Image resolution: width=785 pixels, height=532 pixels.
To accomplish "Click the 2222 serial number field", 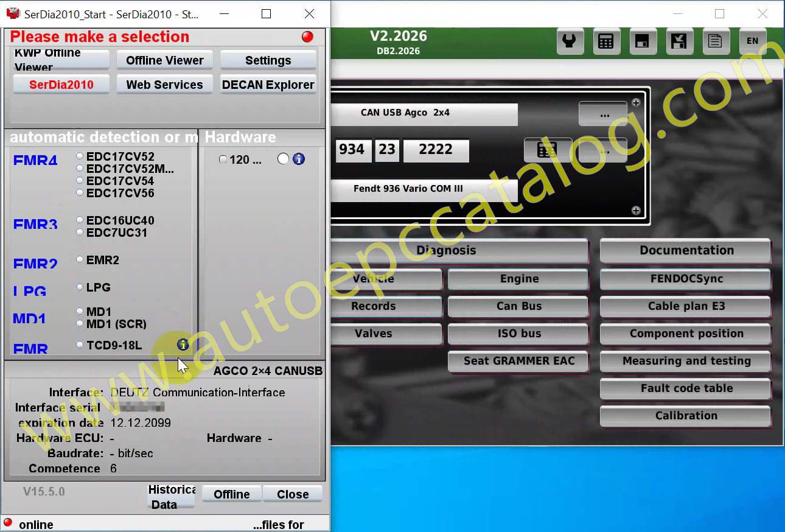I will [436, 150].
